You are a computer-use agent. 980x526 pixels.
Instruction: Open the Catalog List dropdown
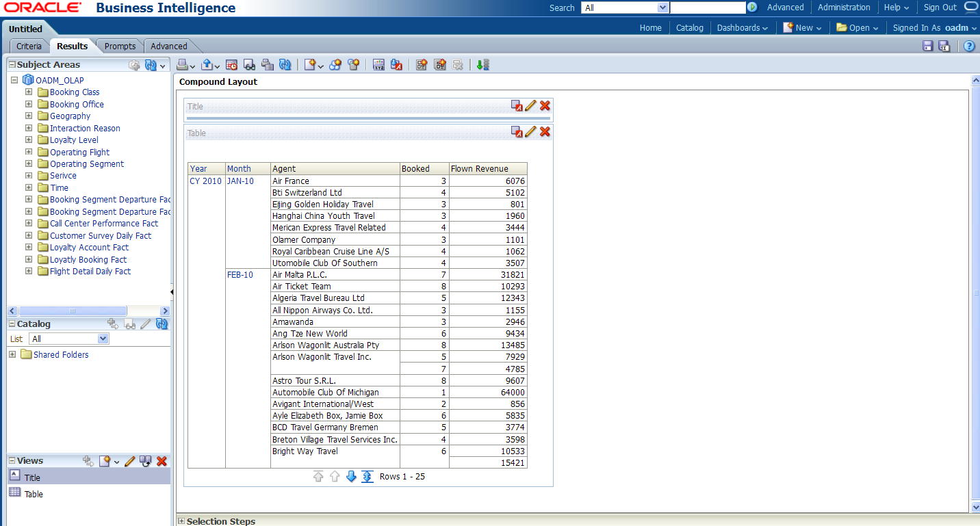click(103, 339)
